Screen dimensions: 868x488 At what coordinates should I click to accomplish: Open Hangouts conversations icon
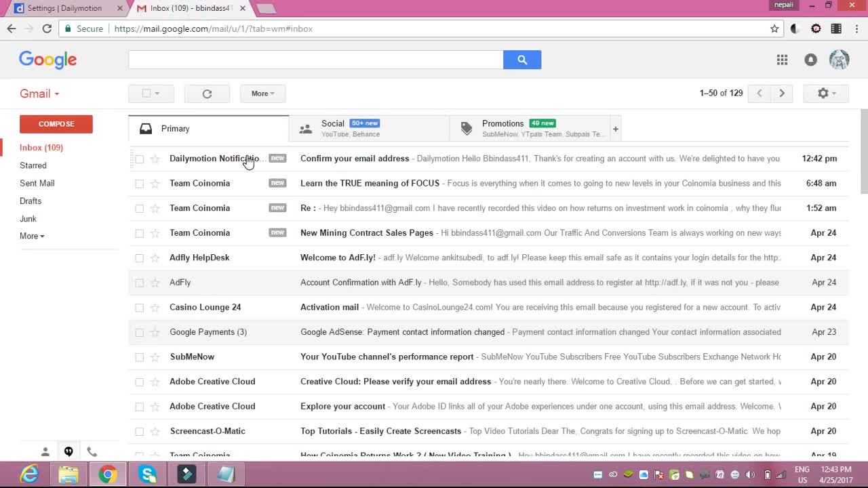68,451
